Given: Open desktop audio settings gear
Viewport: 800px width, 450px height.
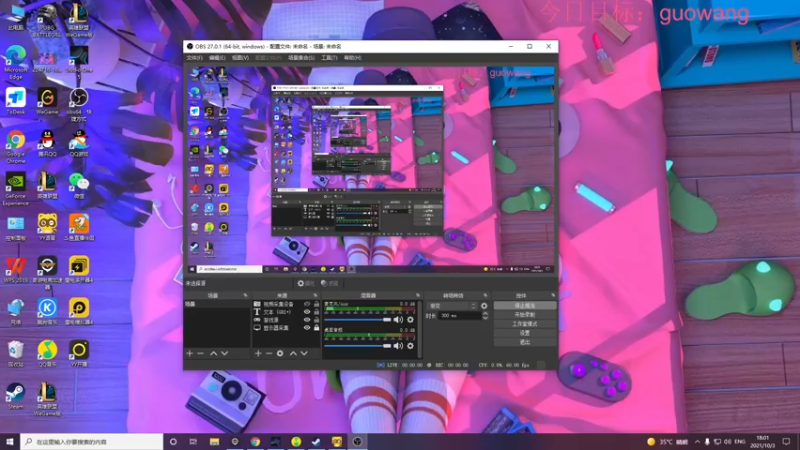Looking at the screenshot, I should 410,346.
